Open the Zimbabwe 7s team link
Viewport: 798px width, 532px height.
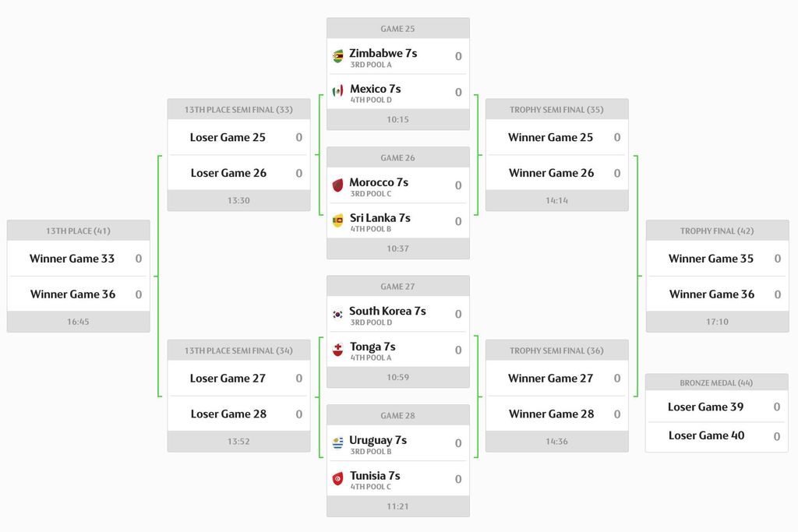pyautogui.click(x=383, y=53)
